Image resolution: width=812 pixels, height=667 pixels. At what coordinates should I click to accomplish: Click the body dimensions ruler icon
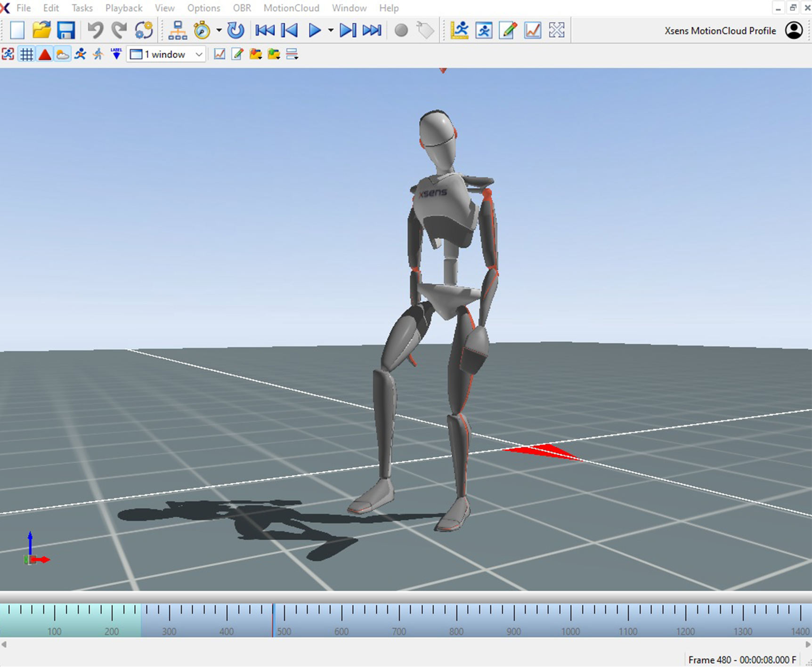pos(459,30)
